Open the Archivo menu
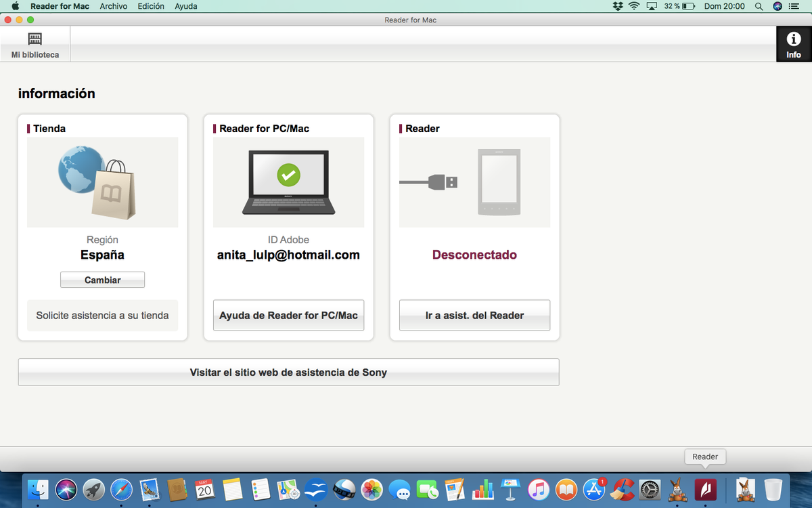812x508 pixels. pyautogui.click(x=114, y=6)
